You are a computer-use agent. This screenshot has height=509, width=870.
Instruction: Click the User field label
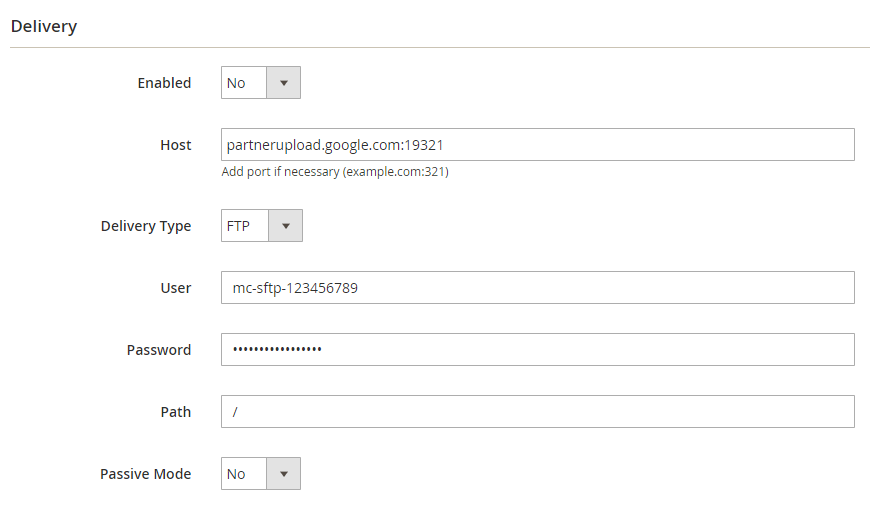coord(175,288)
